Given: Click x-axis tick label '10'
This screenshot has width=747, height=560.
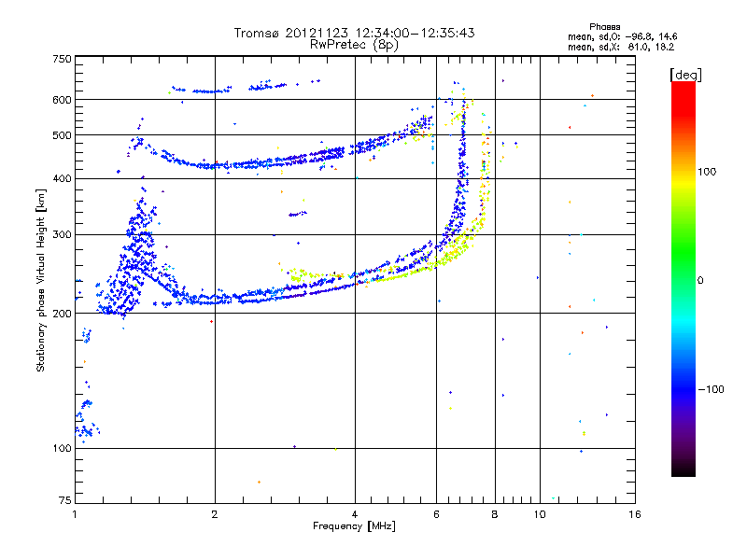Looking at the screenshot, I should pyautogui.click(x=540, y=514).
